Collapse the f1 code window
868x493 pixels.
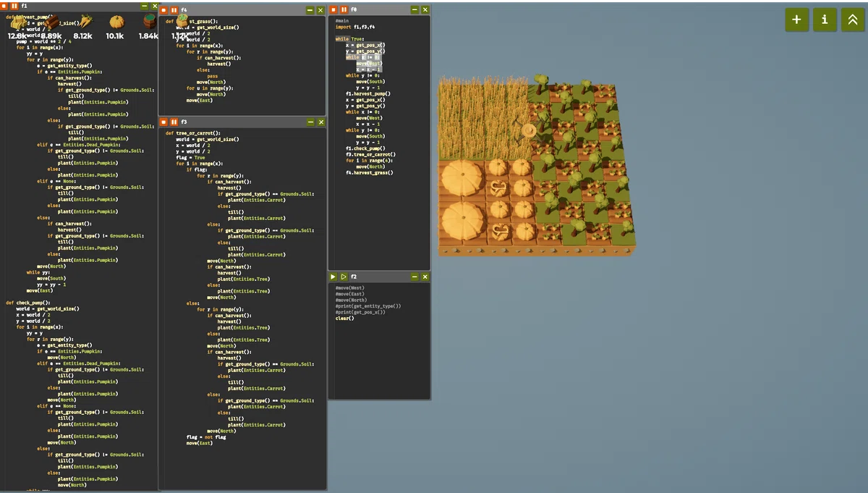coord(144,6)
